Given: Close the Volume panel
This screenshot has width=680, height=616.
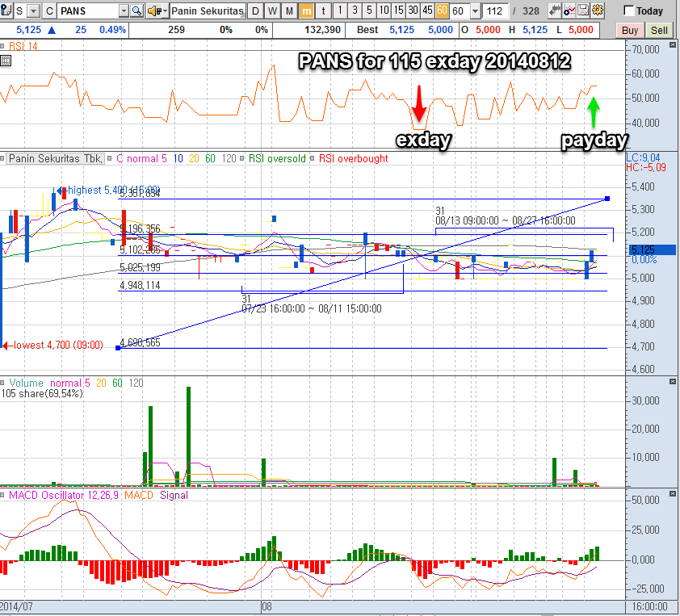Looking at the screenshot, I should pos(673,382).
